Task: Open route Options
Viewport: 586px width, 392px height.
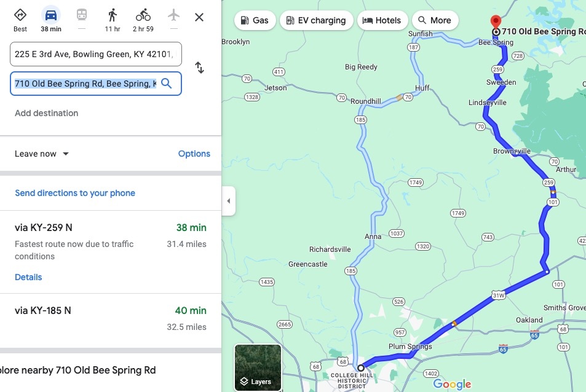Action: coord(194,154)
